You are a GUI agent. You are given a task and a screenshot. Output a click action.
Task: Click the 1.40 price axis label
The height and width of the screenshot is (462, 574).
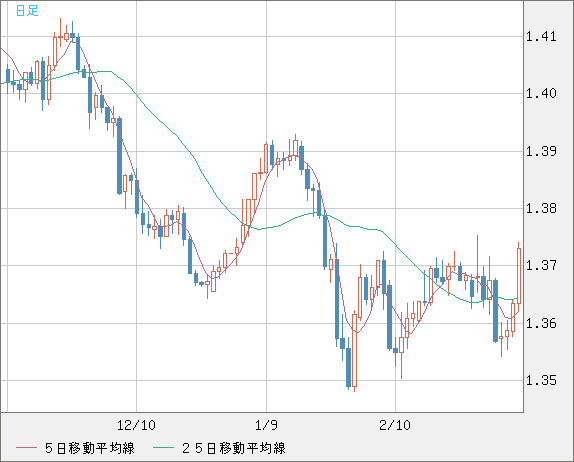541,93
